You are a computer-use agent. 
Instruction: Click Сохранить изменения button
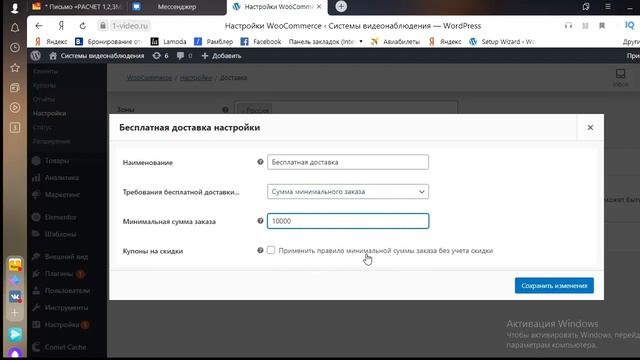tap(554, 286)
